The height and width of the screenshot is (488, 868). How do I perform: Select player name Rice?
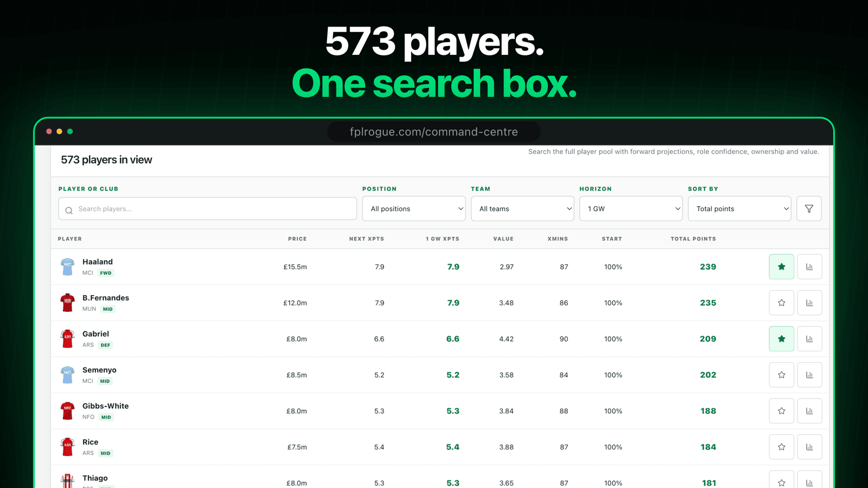coord(91,442)
